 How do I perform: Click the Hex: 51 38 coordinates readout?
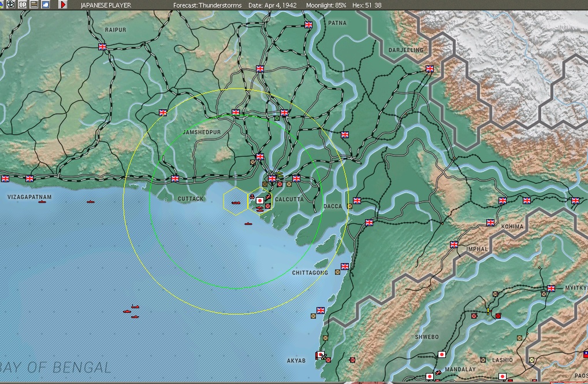click(367, 5)
